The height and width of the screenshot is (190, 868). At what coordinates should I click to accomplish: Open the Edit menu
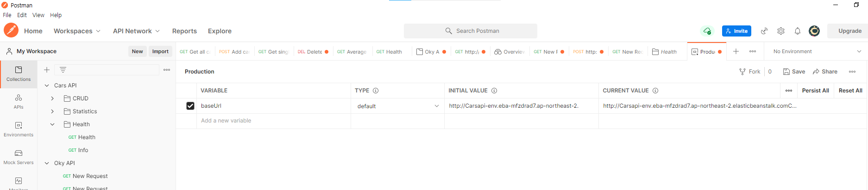[x=22, y=15]
